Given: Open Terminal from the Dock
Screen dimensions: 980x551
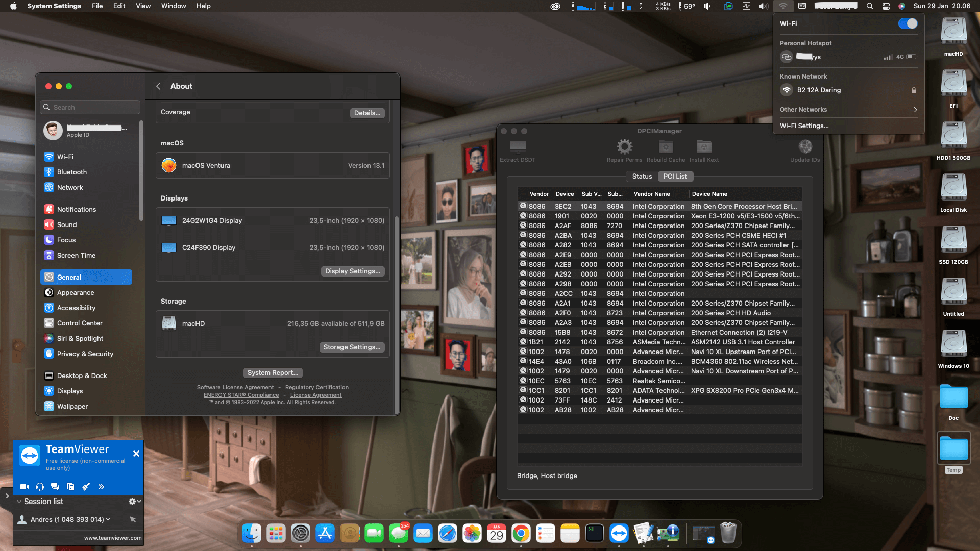Looking at the screenshot, I should tap(595, 534).
